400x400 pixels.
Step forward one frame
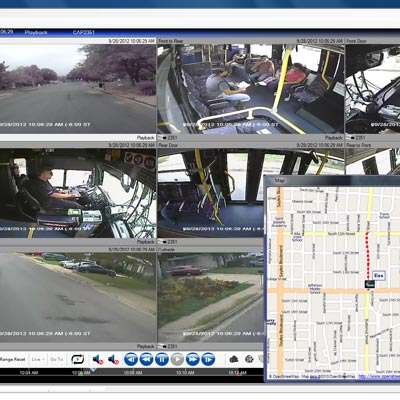point(208,359)
